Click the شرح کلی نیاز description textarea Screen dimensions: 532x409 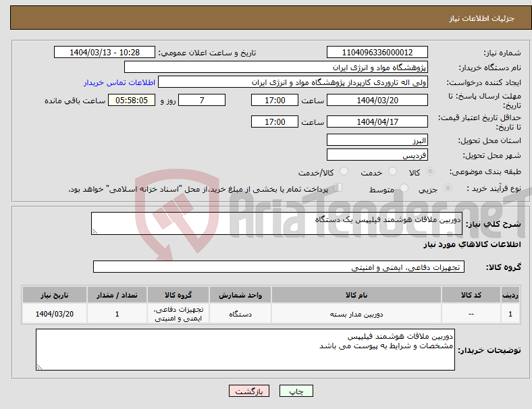277,223
